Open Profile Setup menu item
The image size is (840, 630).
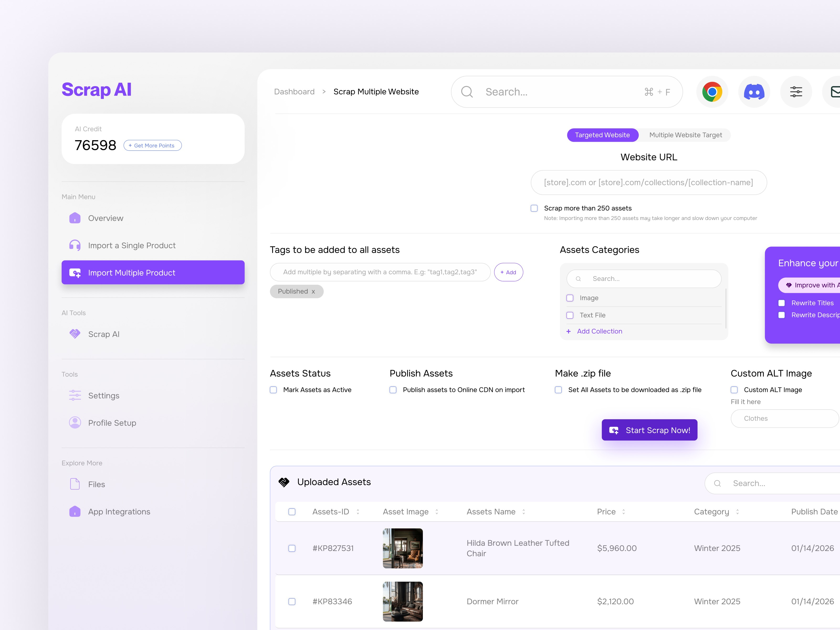click(x=153, y=423)
